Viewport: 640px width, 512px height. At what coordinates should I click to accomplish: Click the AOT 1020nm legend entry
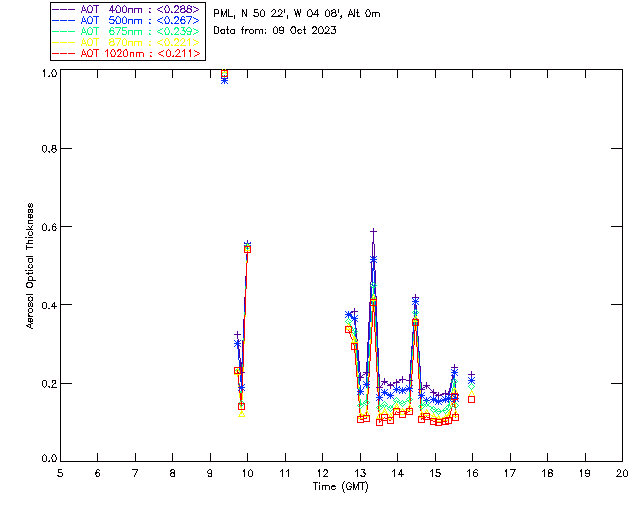pyautogui.click(x=127, y=53)
